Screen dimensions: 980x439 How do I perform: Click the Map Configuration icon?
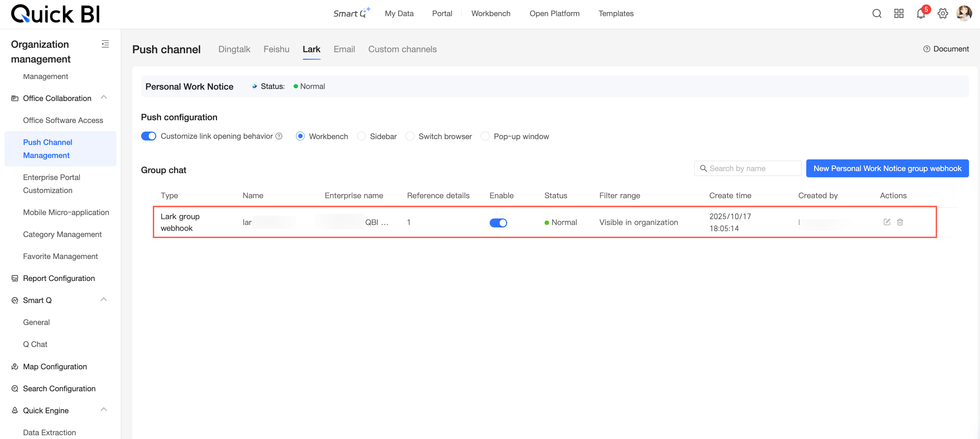pos(15,367)
